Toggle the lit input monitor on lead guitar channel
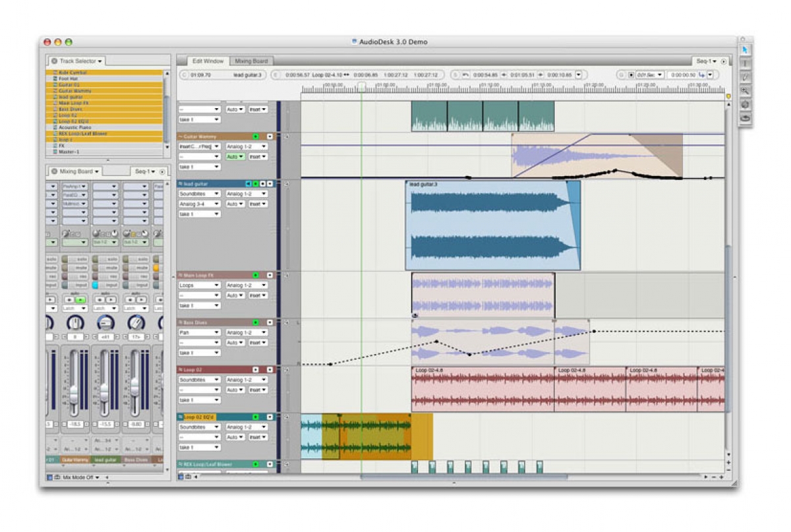The height and width of the screenshot is (532, 791). coord(105,285)
